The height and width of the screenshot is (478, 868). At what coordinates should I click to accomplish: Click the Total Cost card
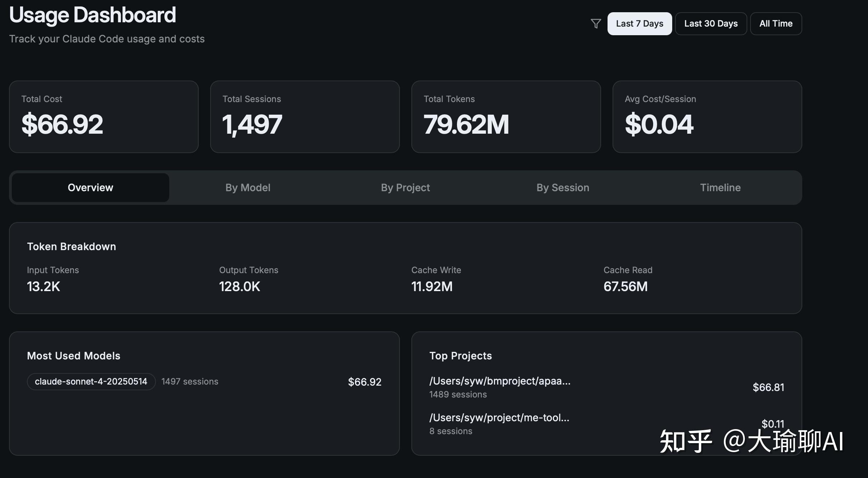pyautogui.click(x=104, y=117)
